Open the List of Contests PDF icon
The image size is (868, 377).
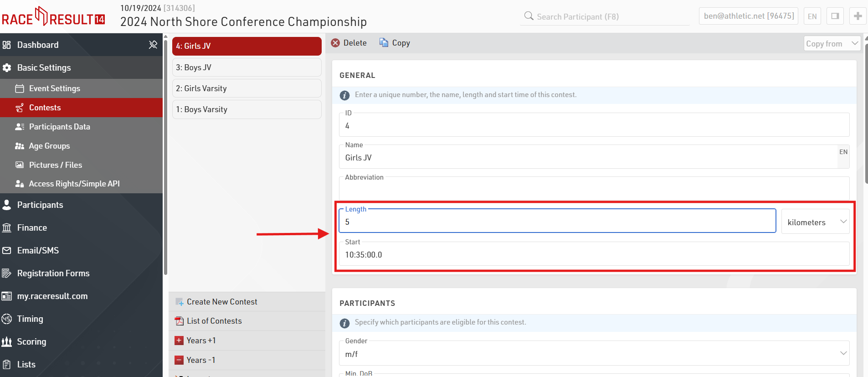179,321
